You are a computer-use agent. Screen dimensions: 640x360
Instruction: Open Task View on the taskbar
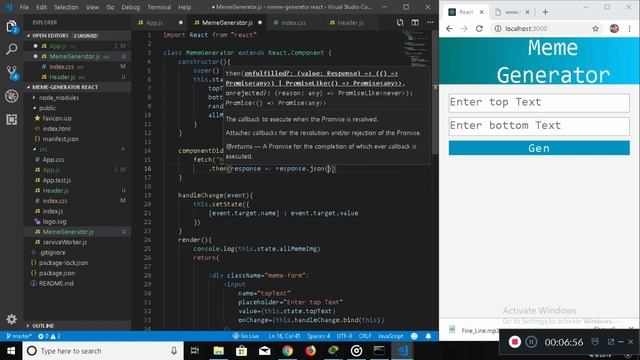195,351
